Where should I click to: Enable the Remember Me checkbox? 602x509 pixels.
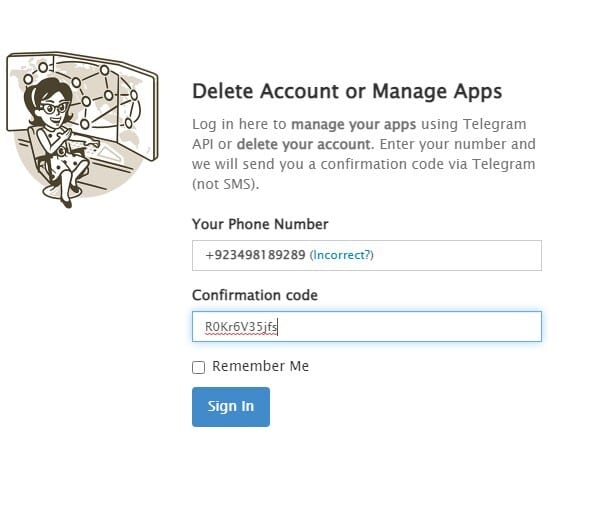click(198, 367)
